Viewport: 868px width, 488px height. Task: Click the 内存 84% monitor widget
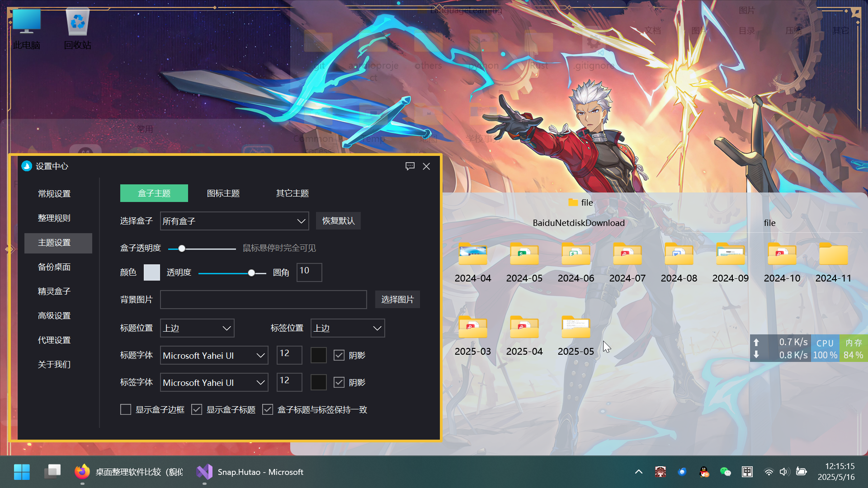coord(854,349)
